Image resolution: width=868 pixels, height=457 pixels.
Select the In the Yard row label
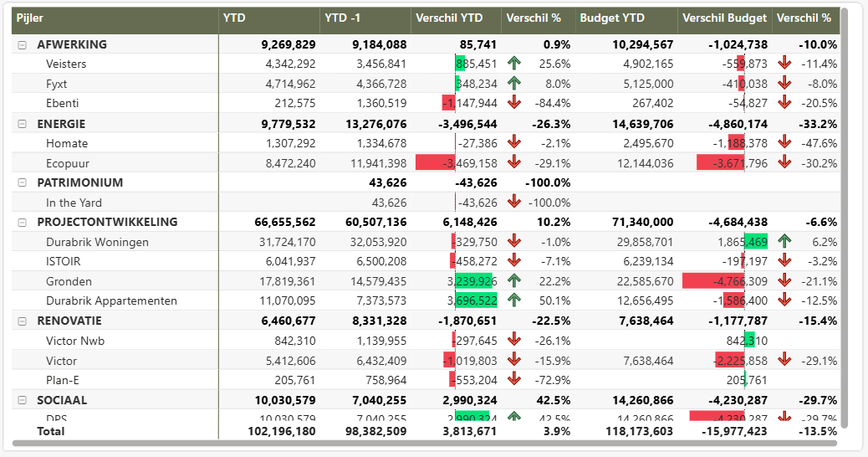(x=74, y=203)
